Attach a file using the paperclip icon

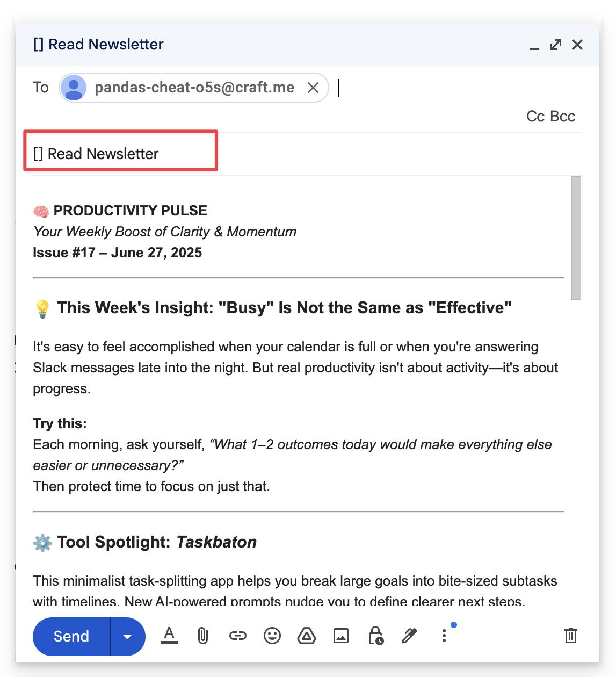point(203,636)
